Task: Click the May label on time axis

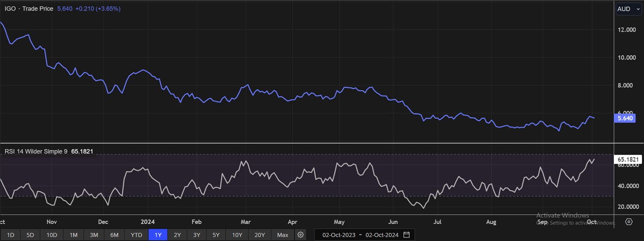Action: point(339,222)
